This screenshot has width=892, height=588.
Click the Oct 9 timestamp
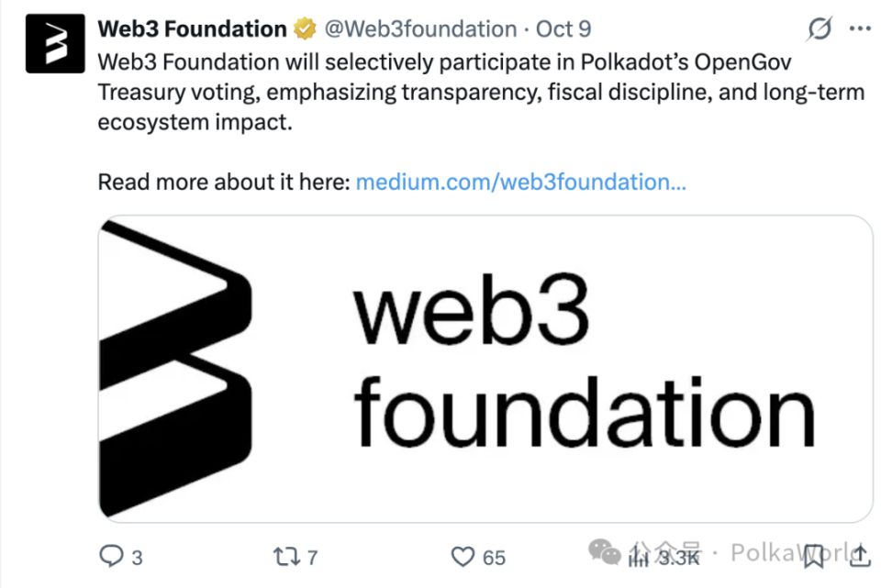pos(563,28)
